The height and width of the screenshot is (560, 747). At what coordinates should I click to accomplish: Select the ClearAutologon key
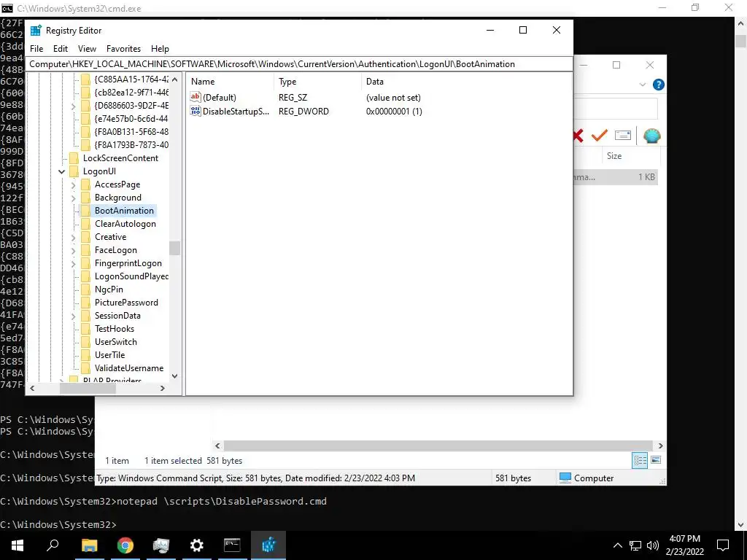pos(125,224)
